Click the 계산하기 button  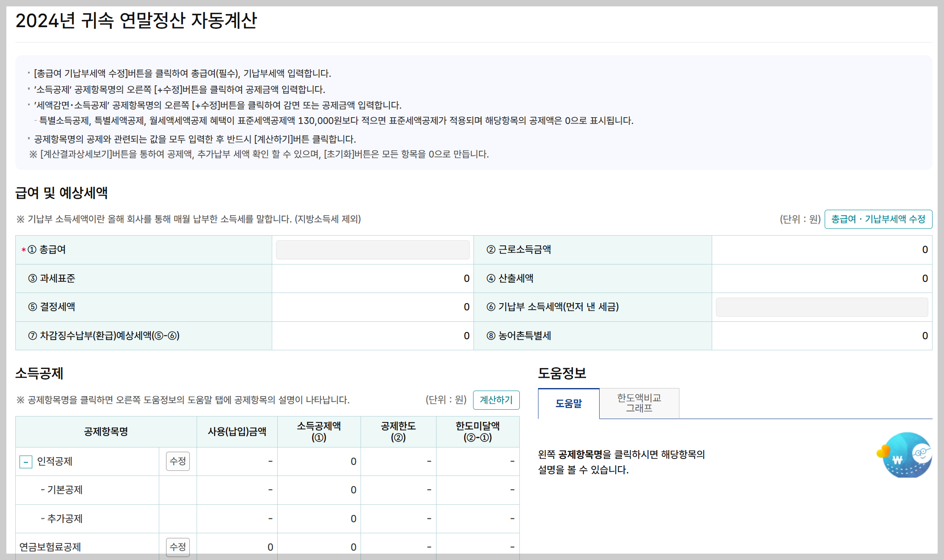496,400
